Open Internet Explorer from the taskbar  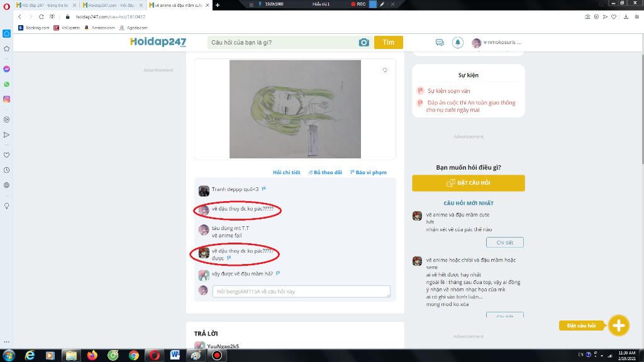click(x=30, y=356)
